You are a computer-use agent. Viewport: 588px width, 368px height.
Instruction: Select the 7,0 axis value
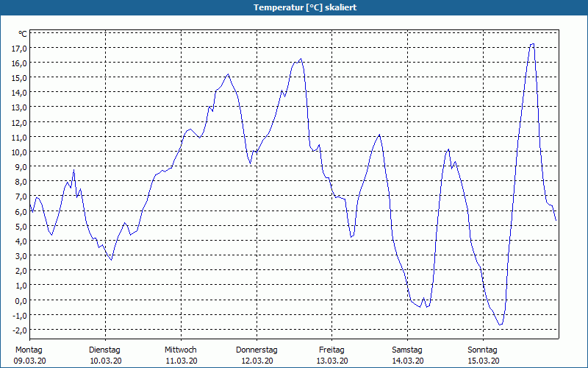coord(21,197)
